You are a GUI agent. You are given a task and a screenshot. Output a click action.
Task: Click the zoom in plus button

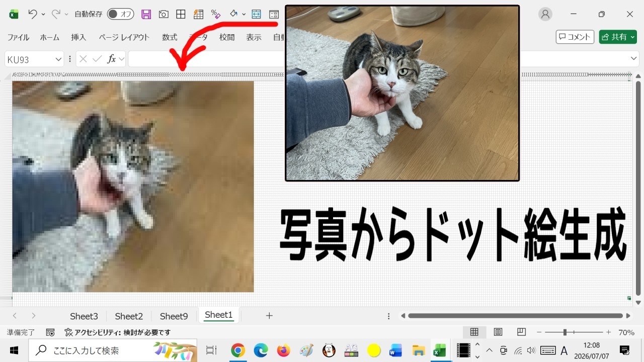click(608, 332)
